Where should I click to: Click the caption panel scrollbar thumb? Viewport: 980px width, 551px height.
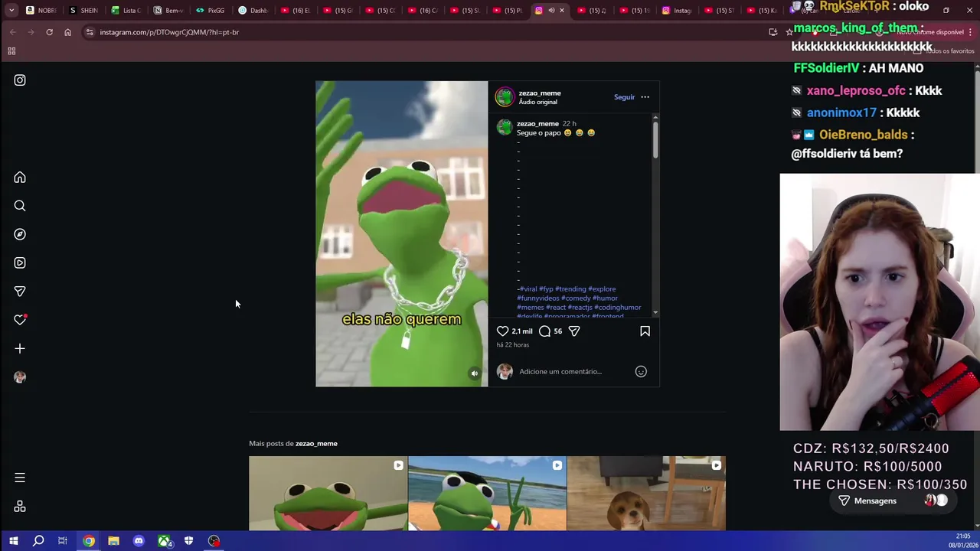pos(655,139)
